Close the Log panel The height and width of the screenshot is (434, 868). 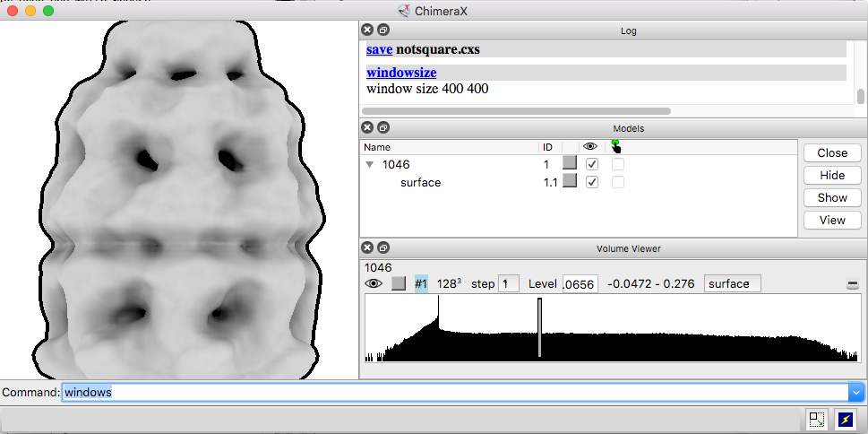click(367, 30)
